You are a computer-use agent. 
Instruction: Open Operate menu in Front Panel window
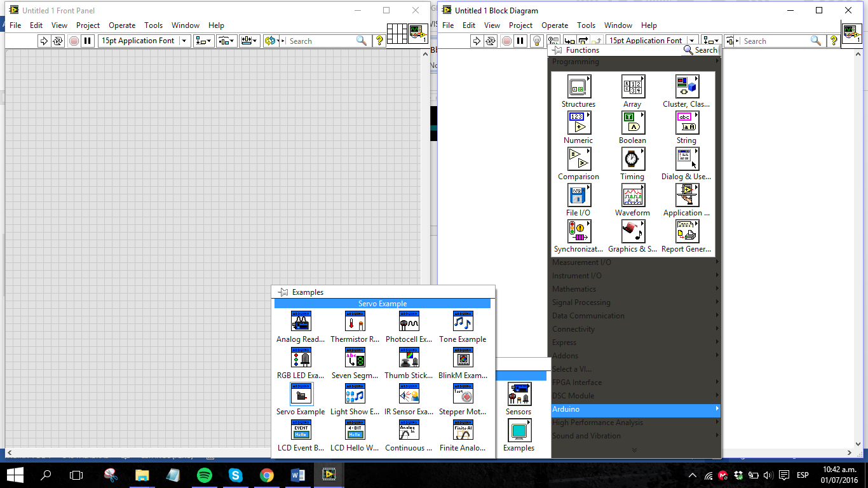122,25
